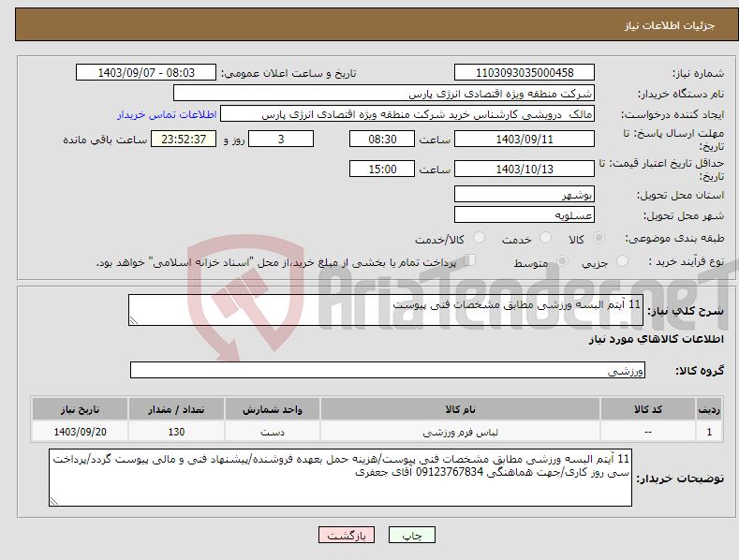739x560 pixels.
Task: Click the validity time field 15:00
Action: click(382, 169)
